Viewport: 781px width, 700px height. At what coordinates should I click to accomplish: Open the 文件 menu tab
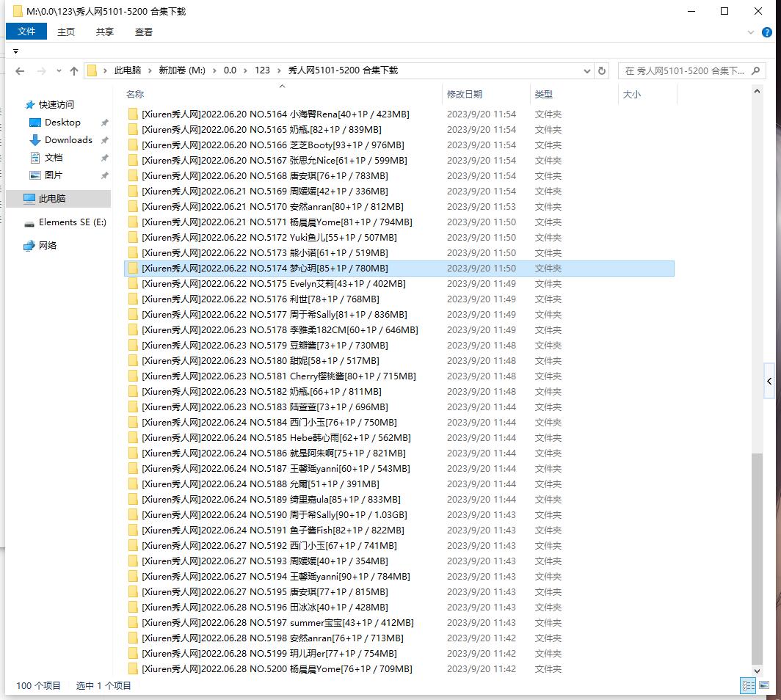(x=26, y=32)
